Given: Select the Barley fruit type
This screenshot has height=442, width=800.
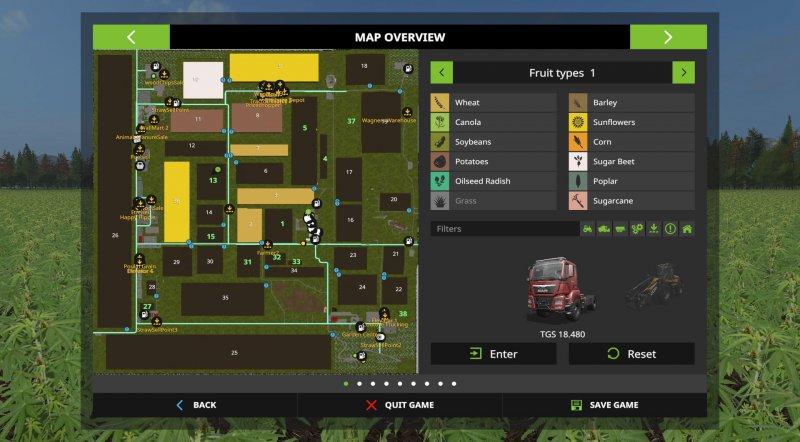Looking at the screenshot, I should pos(632,103).
